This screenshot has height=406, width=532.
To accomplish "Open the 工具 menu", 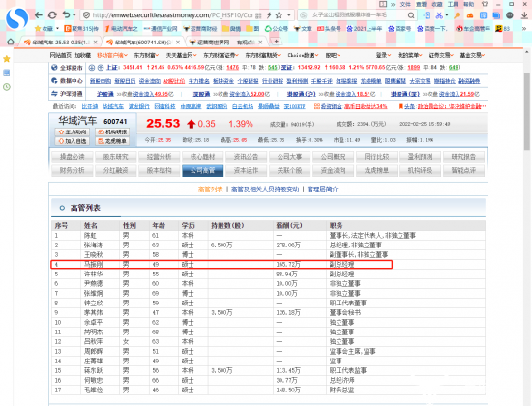I will pos(453,4).
